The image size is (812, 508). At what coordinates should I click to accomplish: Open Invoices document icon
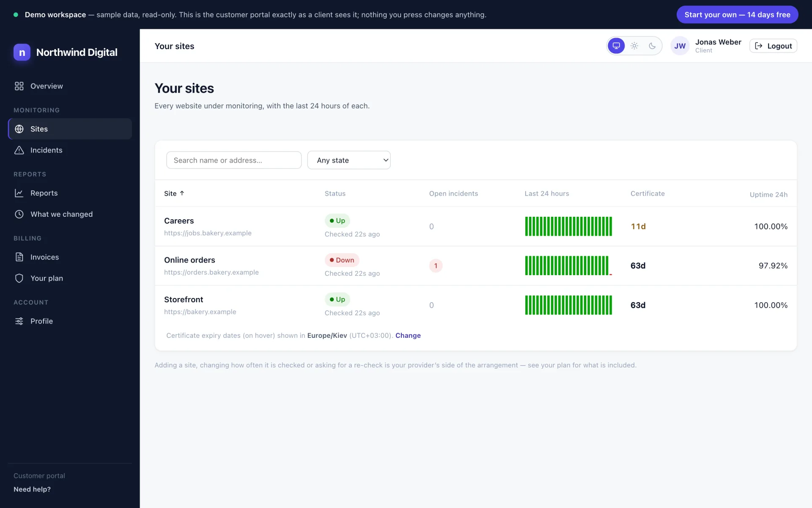click(19, 257)
